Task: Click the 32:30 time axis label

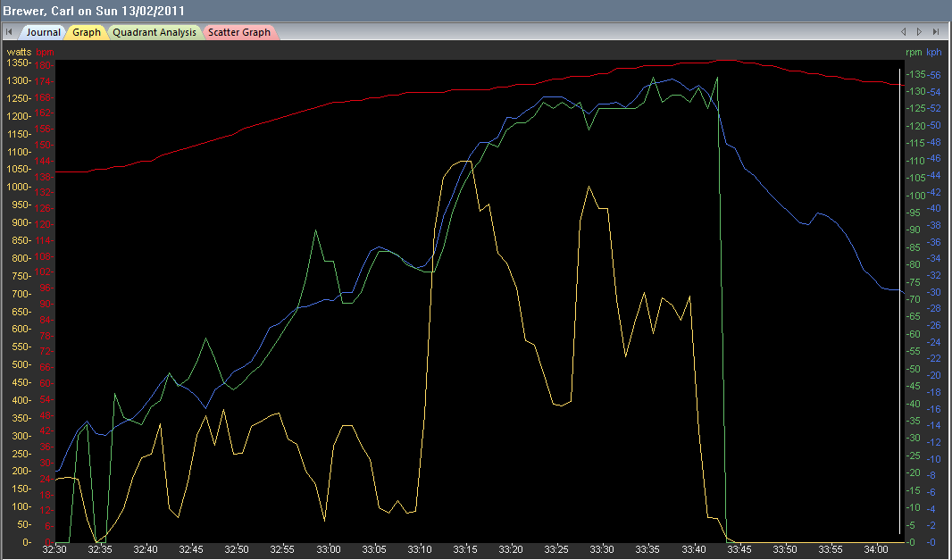Action: pos(54,549)
